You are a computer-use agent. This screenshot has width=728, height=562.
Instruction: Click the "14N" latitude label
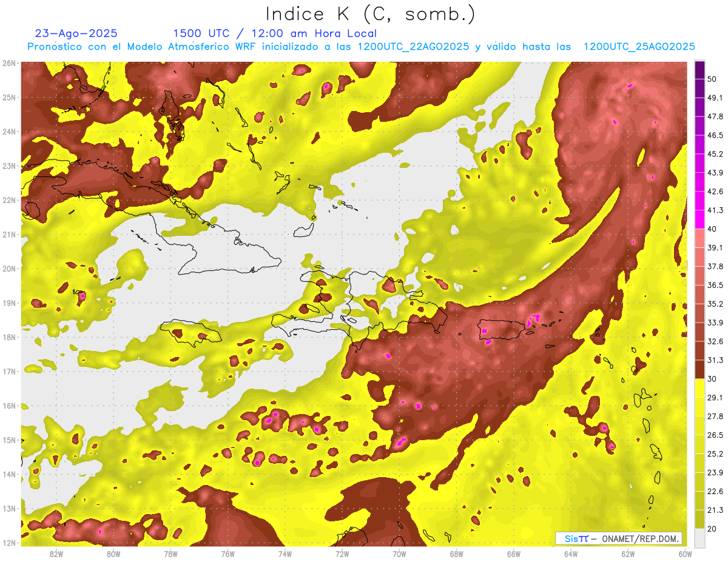click(x=9, y=474)
